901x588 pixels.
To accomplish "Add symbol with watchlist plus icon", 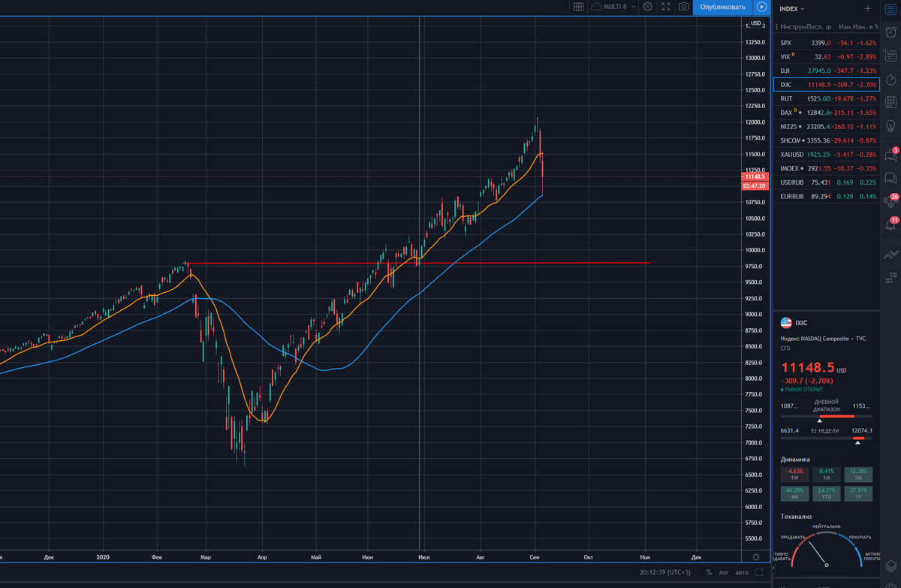I will [868, 8].
